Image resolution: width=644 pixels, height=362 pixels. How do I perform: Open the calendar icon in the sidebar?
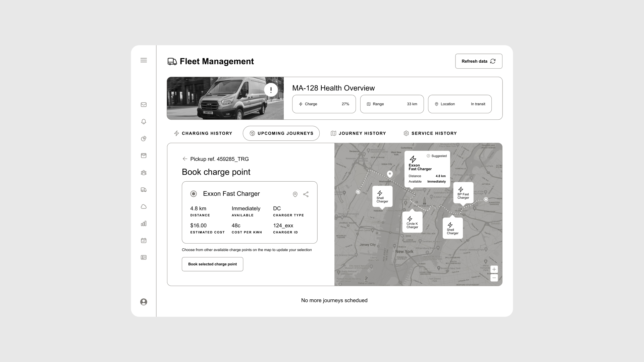(144, 240)
